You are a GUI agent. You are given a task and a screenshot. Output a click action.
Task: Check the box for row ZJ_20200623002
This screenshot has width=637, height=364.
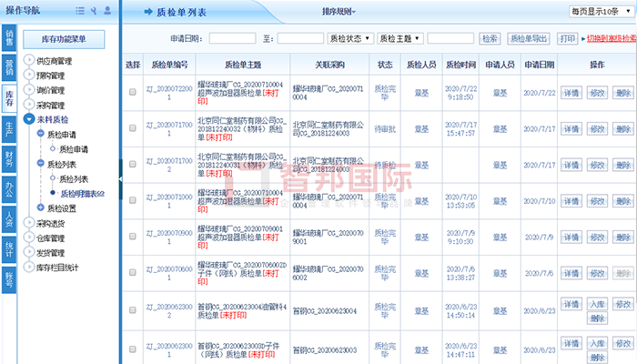click(x=133, y=310)
